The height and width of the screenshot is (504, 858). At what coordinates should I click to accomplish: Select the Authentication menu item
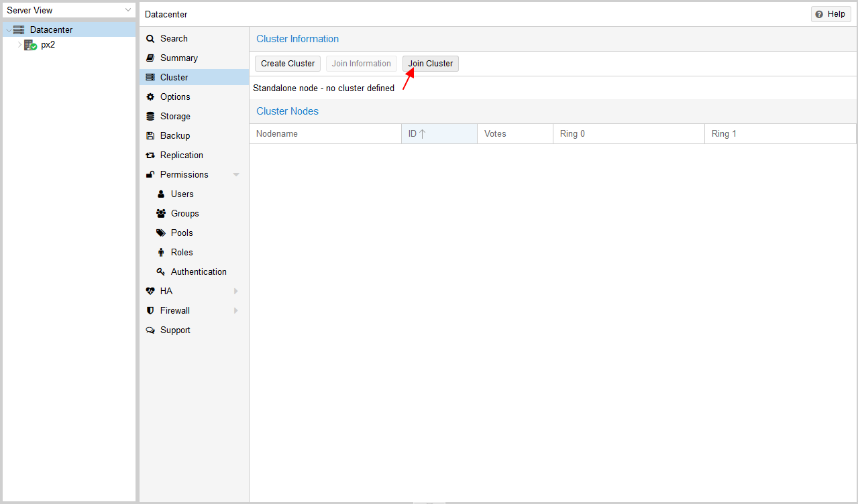coord(198,272)
